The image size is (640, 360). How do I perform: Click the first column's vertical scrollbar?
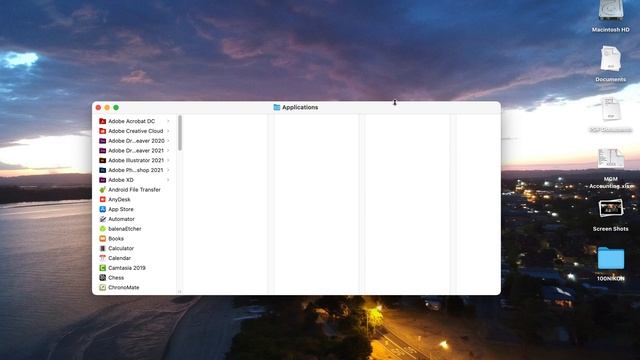coord(180,133)
